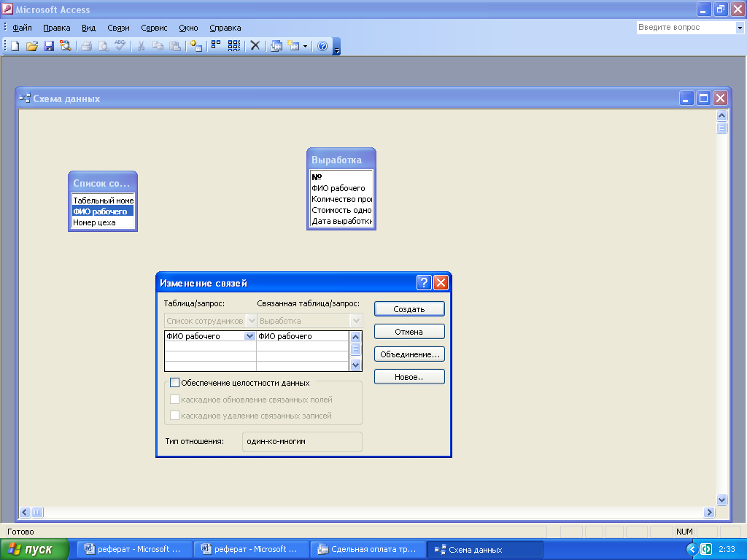
Task: Open the Окно menu
Action: point(188,28)
